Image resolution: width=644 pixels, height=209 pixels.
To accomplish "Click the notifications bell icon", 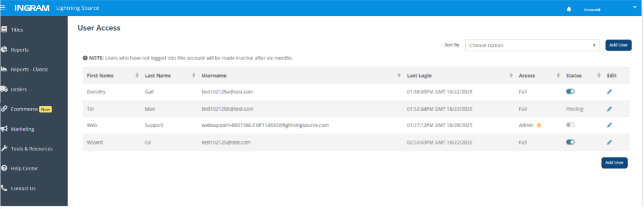I will coord(569,9).
